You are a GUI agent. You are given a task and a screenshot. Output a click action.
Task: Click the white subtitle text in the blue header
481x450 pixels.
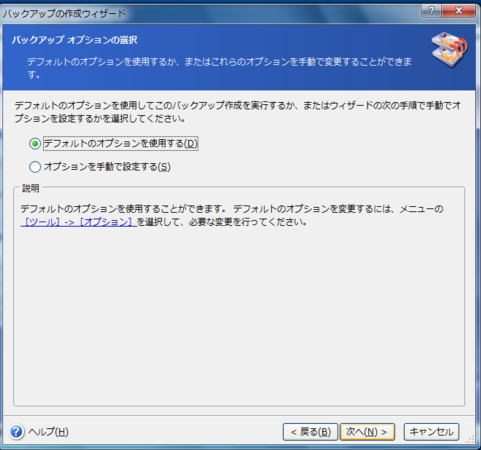tap(219, 68)
